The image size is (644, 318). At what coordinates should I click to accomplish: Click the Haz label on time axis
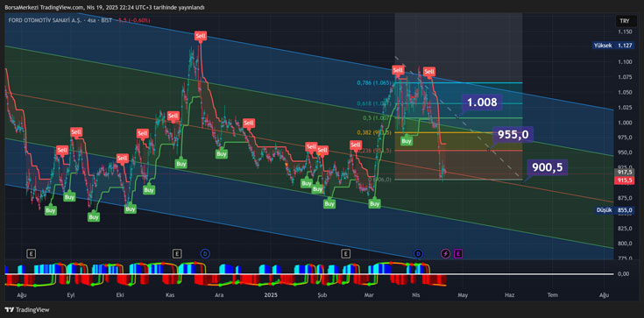(509, 295)
